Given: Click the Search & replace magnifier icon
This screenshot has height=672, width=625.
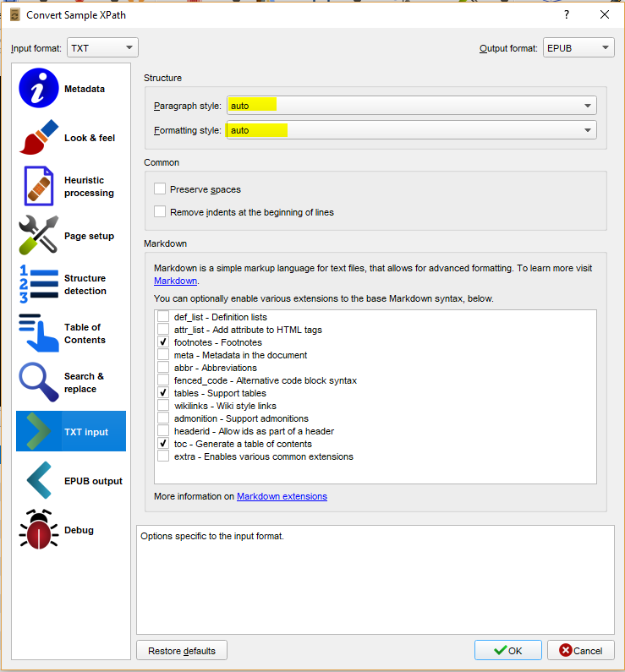Looking at the screenshot, I should [x=39, y=382].
